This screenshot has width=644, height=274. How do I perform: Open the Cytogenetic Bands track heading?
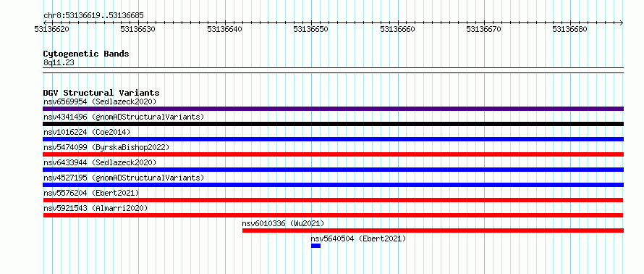pyautogui.click(x=86, y=54)
